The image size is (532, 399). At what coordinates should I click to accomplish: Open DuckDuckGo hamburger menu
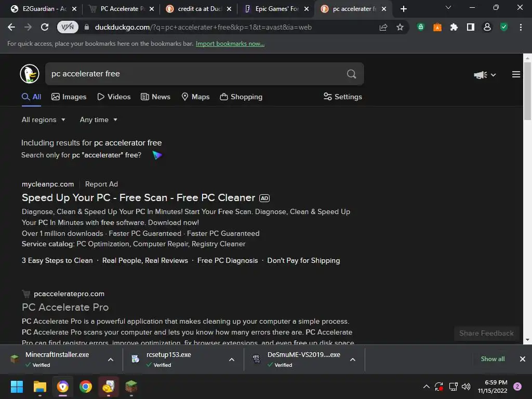516,74
